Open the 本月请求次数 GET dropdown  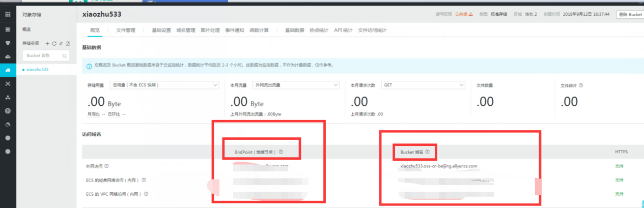(x=424, y=85)
